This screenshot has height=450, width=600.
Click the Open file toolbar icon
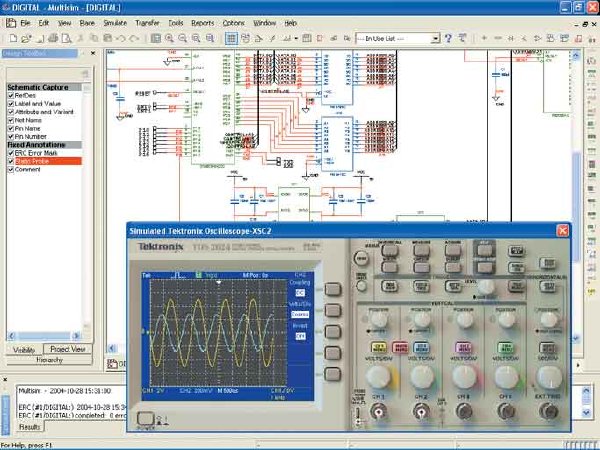(26, 38)
